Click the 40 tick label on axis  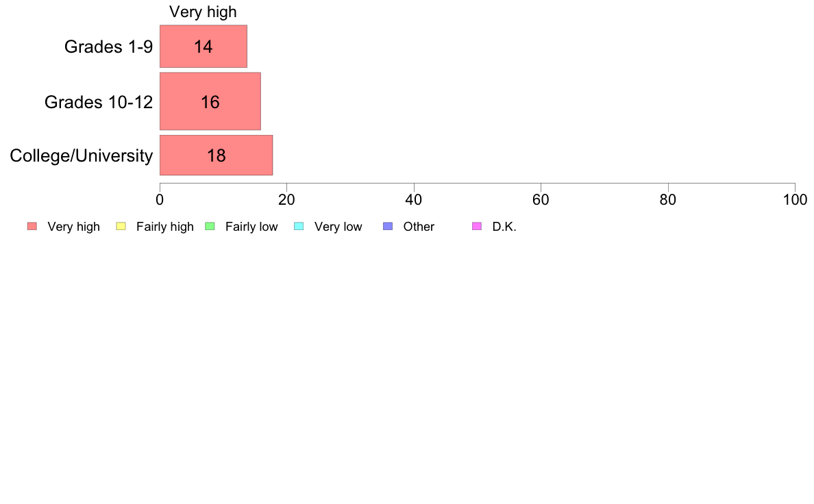(x=414, y=200)
